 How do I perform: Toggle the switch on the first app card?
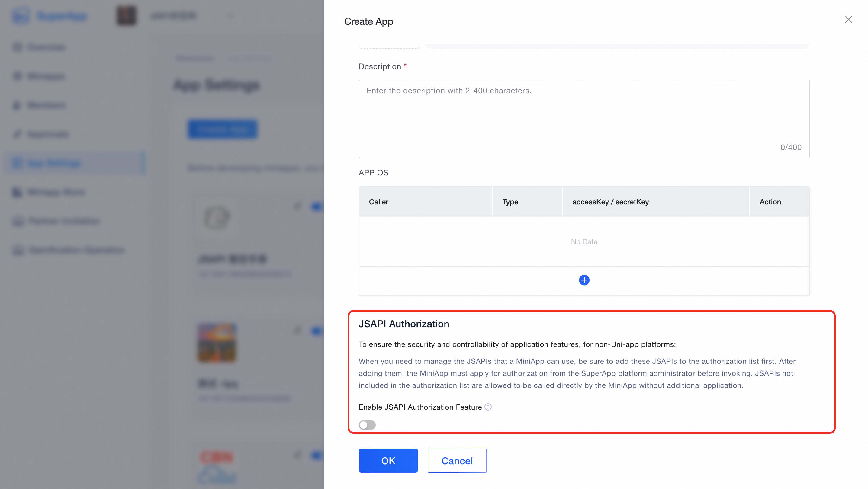317,206
